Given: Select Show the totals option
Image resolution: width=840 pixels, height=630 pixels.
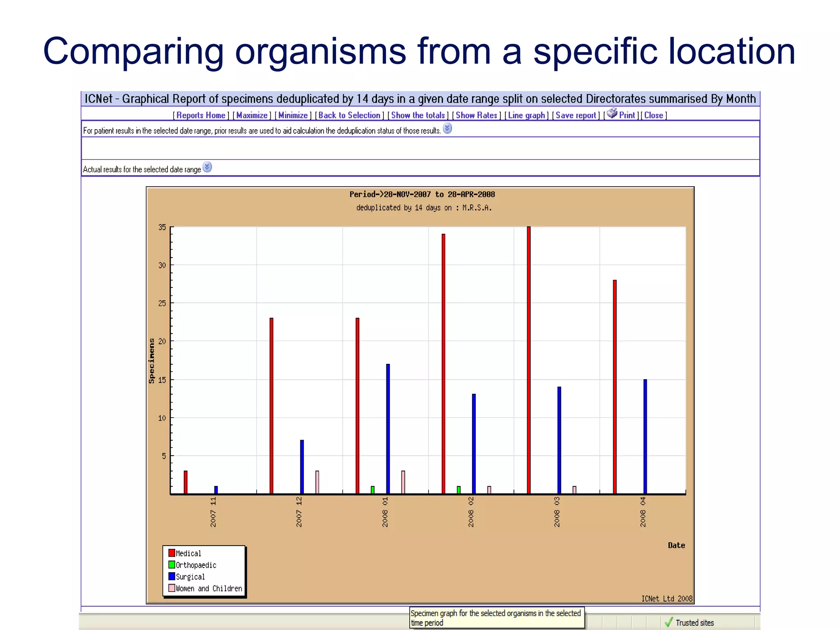Looking at the screenshot, I should tap(418, 115).
